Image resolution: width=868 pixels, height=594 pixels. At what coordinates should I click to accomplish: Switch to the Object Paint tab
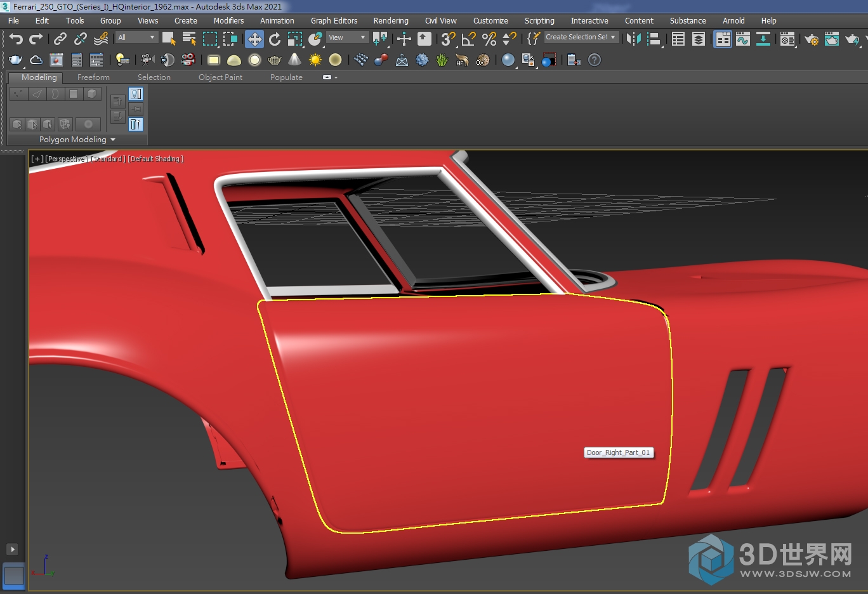(x=220, y=77)
